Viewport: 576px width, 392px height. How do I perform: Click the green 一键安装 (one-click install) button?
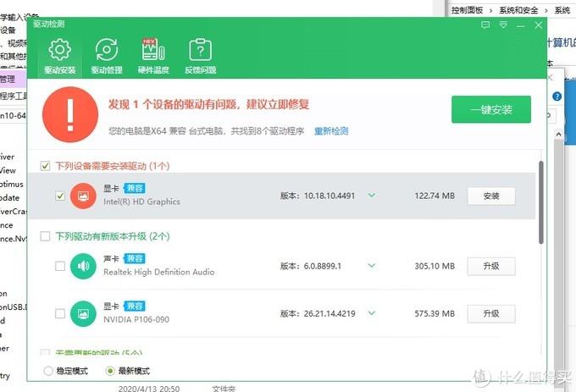point(490,109)
